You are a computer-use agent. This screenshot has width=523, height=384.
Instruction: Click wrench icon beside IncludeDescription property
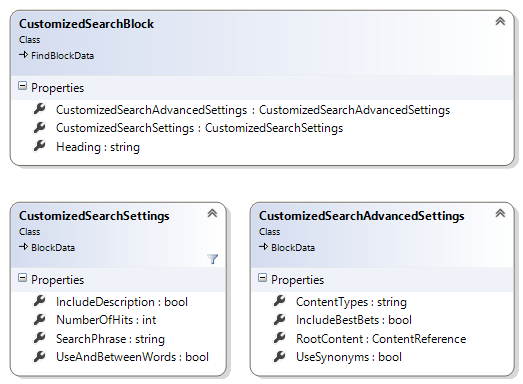click(39, 301)
